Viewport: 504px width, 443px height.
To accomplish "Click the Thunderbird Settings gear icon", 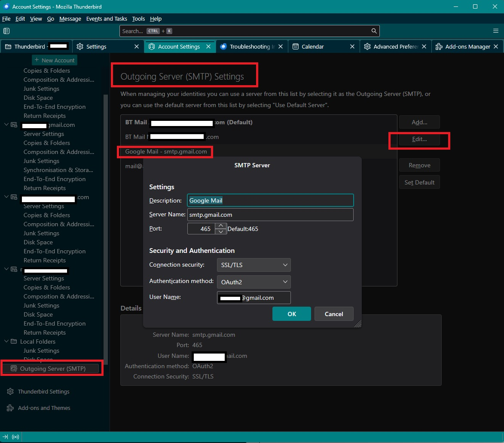I will pyautogui.click(x=10, y=391).
